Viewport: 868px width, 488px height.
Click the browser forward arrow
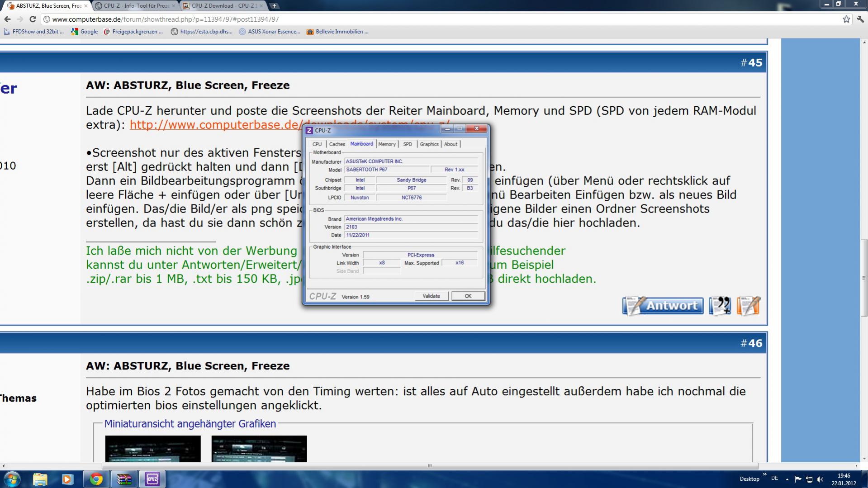[20, 19]
